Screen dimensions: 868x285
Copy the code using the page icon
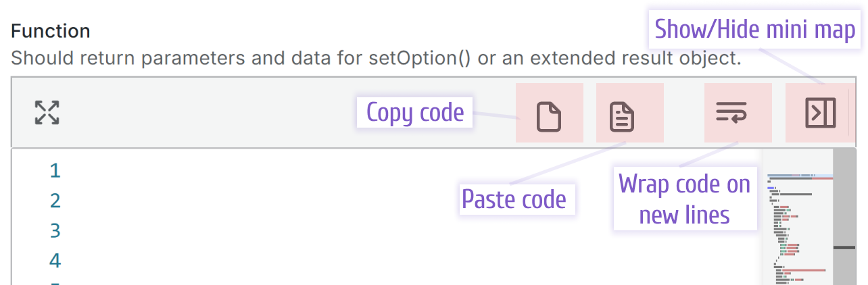click(549, 116)
